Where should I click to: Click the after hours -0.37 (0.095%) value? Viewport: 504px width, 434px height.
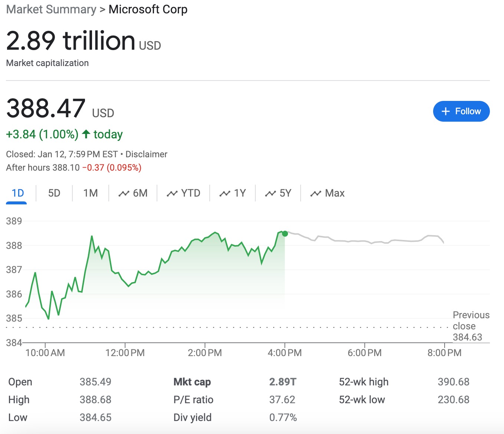click(112, 168)
